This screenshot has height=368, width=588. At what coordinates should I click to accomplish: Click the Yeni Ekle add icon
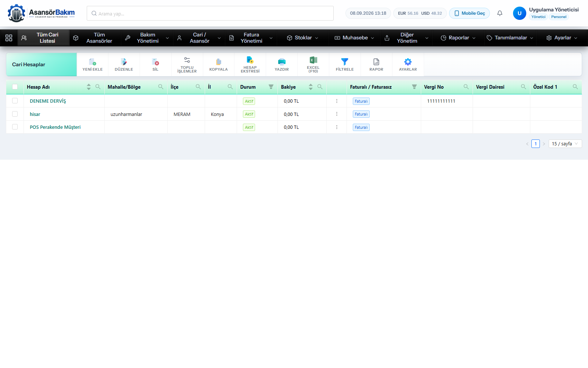[93, 62]
